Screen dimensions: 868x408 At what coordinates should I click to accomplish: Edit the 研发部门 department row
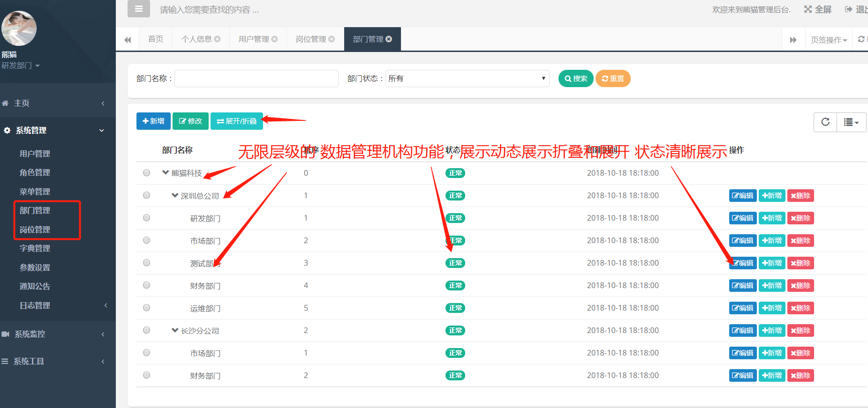(743, 218)
